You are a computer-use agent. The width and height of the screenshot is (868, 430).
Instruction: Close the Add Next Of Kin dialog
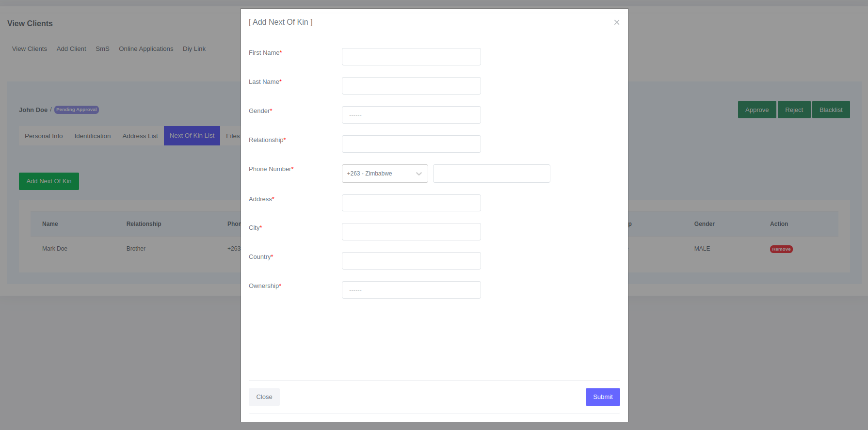pyautogui.click(x=616, y=22)
